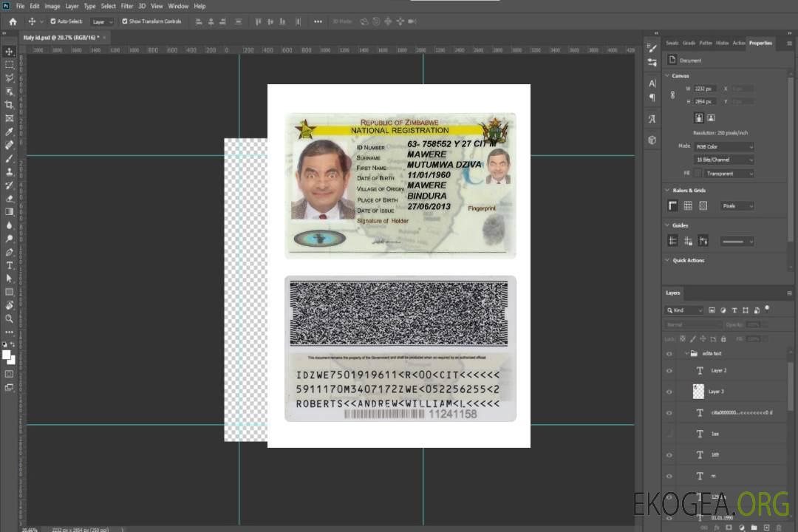This screenshot has width=798, height=532.
Task: Select the Crop tool
Action: point(10,105)
